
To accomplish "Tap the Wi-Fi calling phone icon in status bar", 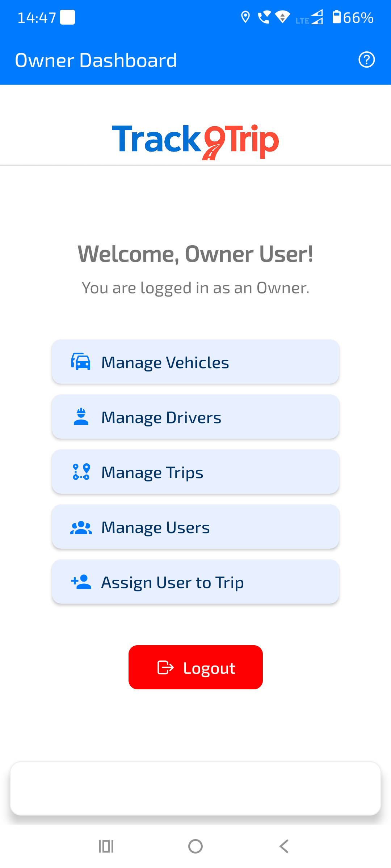I will click(x=264, y=17).
